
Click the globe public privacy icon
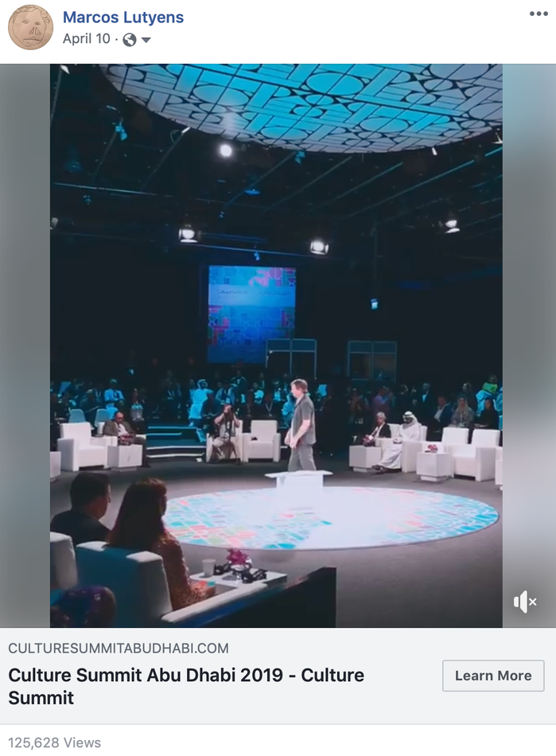[x=130, y=40]
